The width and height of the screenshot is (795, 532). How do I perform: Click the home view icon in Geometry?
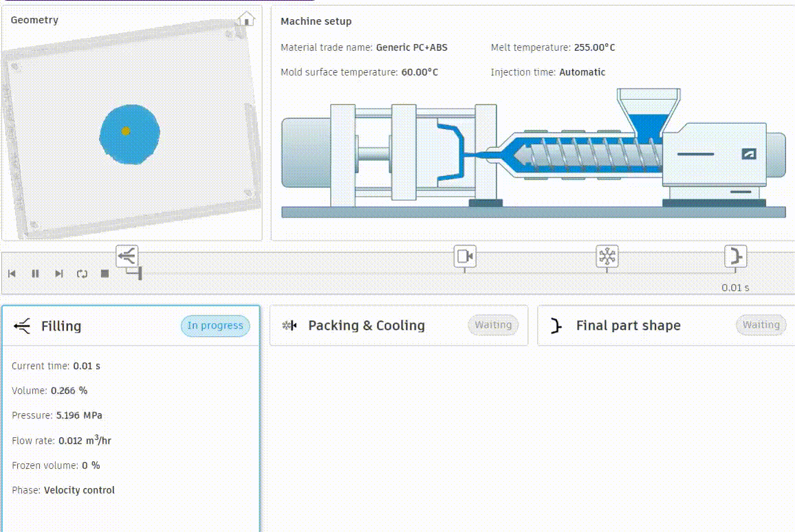click(246, 19)
